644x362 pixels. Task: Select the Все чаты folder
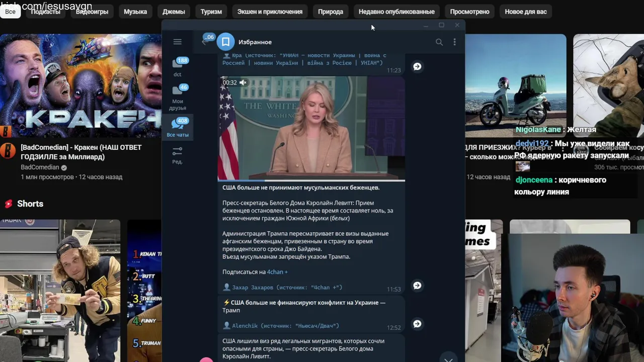(x=178, y=128)
